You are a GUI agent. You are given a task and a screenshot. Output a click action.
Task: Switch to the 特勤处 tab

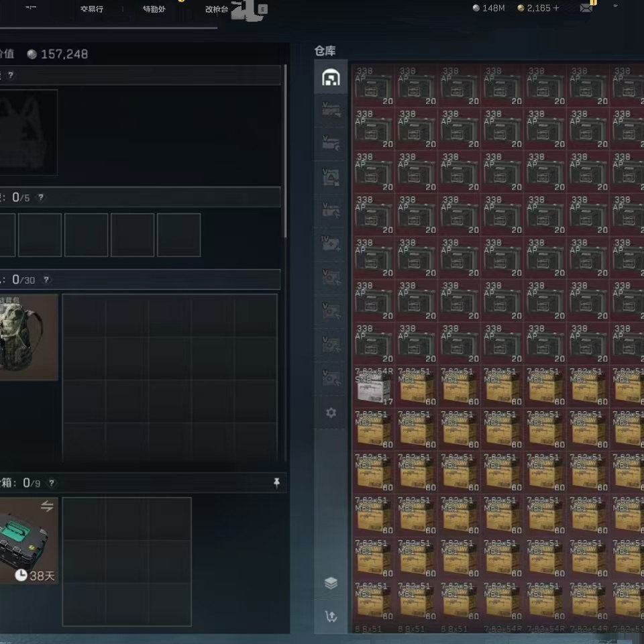[x=154, y=9]
